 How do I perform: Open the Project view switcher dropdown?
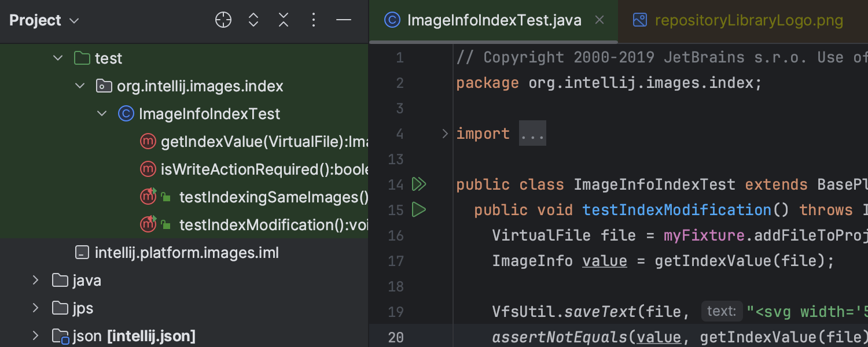pos(73,20)
